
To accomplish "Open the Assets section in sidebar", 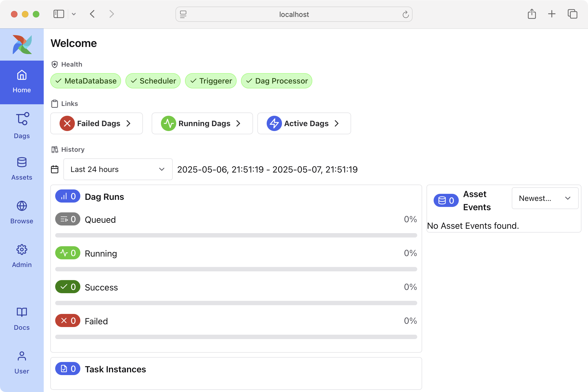I will point(22,168).
